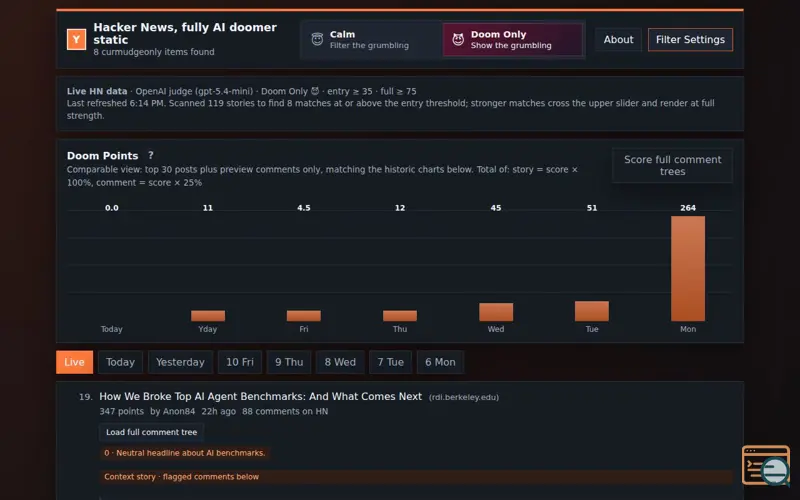Switch to Doom Only mode

click(512, 39)
